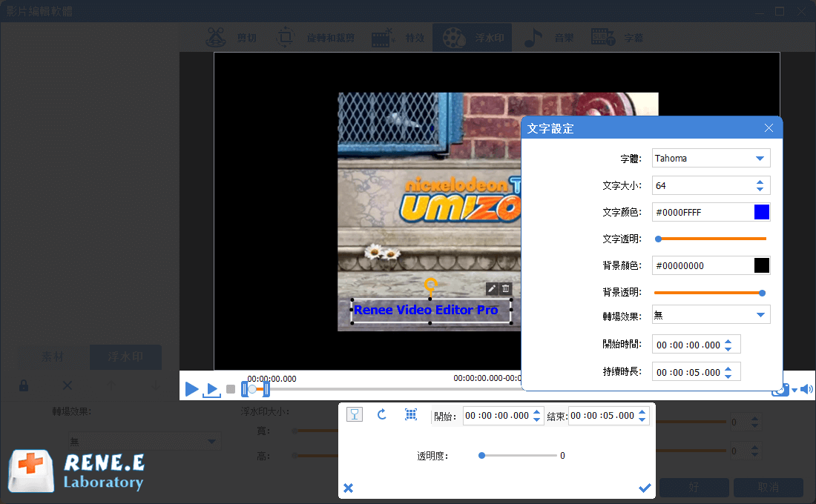Click the edit pencil icon above the watermark text
The image size is (816, 504).
(x=492, y=288)
